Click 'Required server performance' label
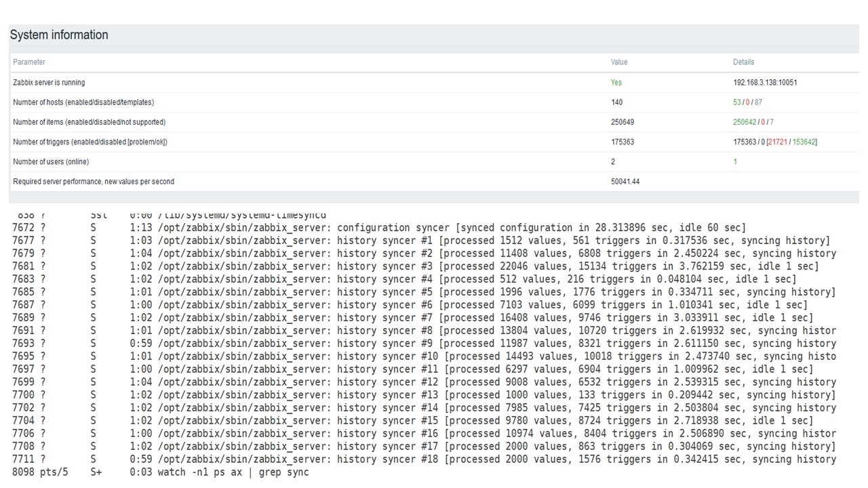Viewport: 868px width, 488px height. (x=94, y=181)
